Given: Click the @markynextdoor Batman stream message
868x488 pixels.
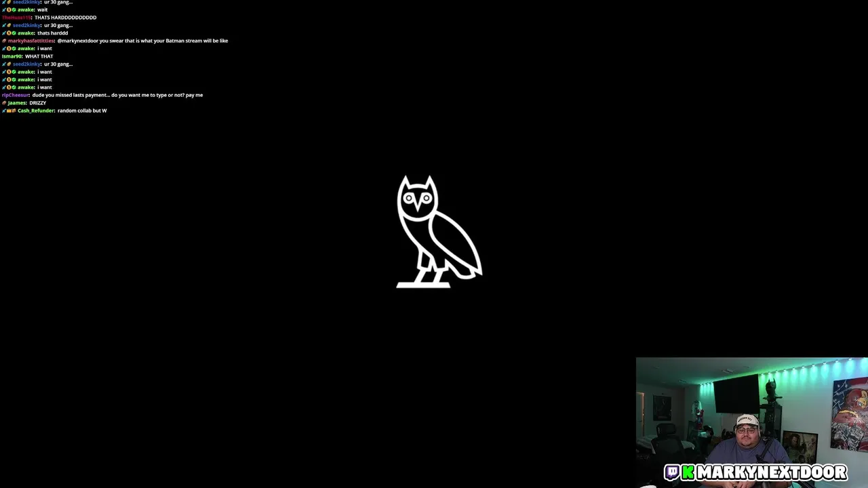Looking at the screenshot, I should point(142,41).
